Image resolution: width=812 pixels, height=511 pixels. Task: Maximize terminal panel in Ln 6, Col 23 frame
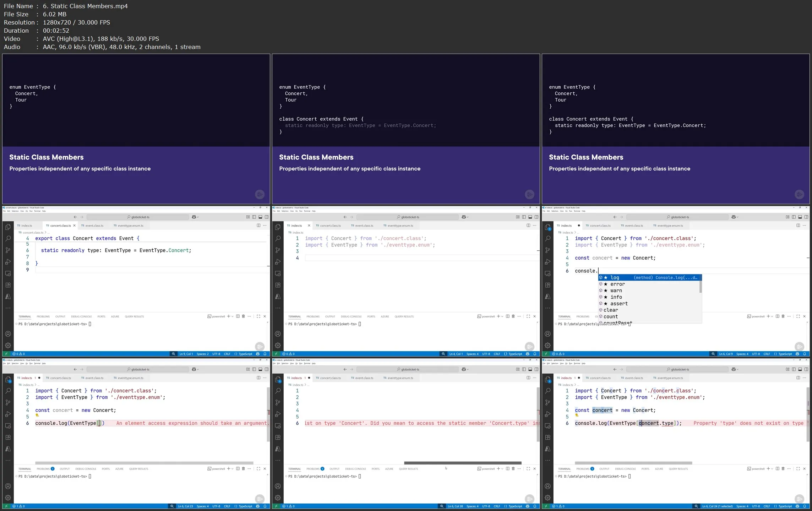258,469
